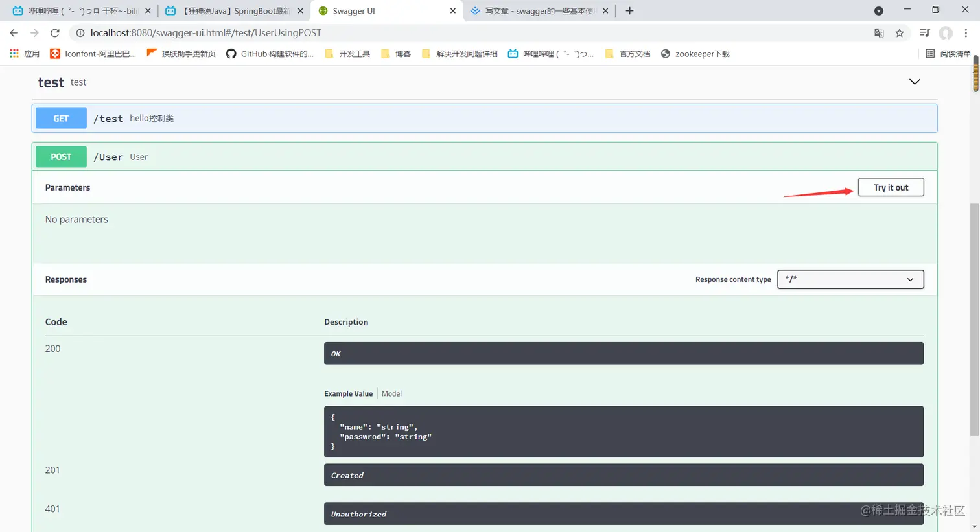Image resolution: width=980 pixels, height=532 pixels.
Task: Open the 解决开发问题详细 bookmark folder
Action: coord(460,54)
